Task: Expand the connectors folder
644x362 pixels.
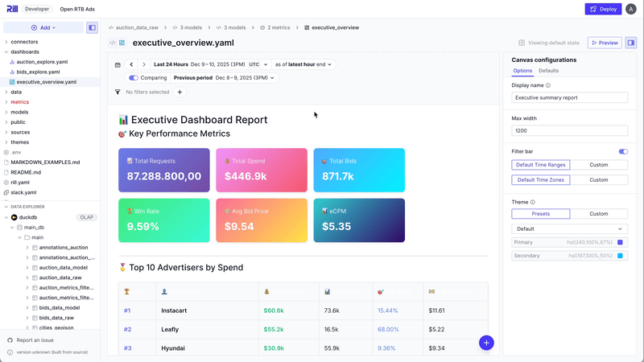Action: (24, 42)
